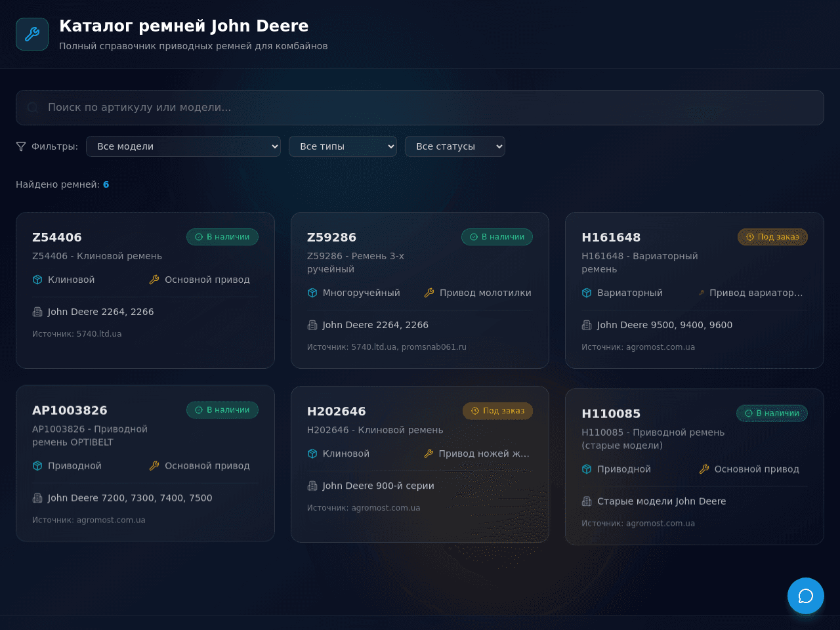Click the cube icon beside Клиновой on Z54406

[x=37, y=280]
